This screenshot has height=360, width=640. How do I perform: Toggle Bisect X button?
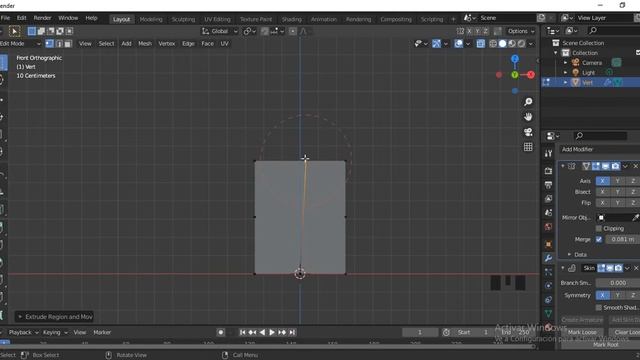pyautogui.click(x=602, y=192)
